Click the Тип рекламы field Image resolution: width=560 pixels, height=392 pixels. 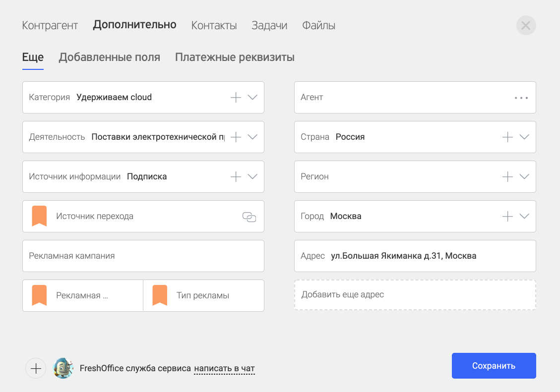click(203, 295)
